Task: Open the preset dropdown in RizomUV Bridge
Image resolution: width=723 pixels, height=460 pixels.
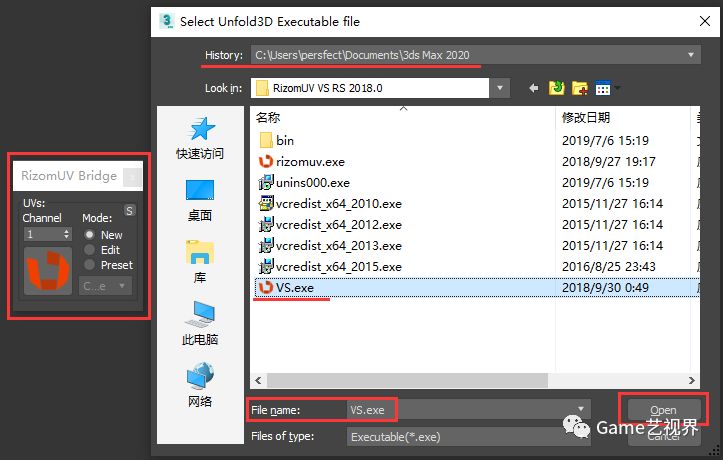Action: coord(106,286)
